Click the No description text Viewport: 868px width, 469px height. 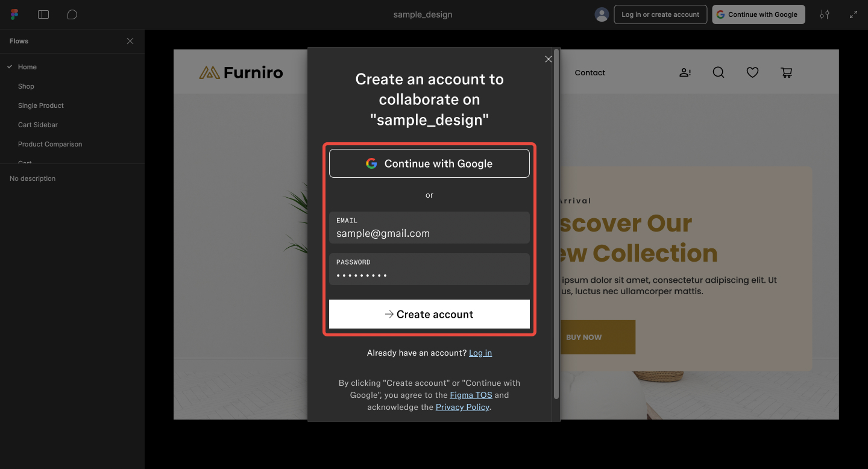(33, 178)
